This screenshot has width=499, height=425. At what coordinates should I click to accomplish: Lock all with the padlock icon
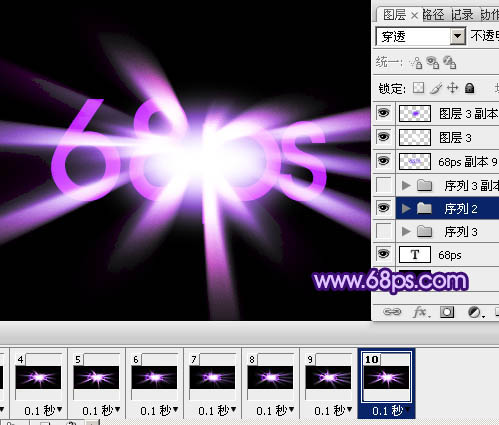click(469, 88)
